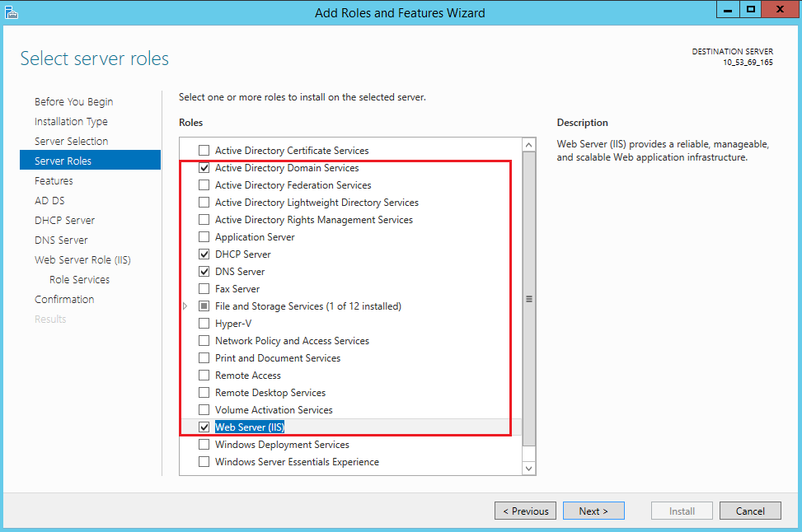Check Windows Deployment Services
Viewport: 802px width, 532px height.
pos(204,445)
